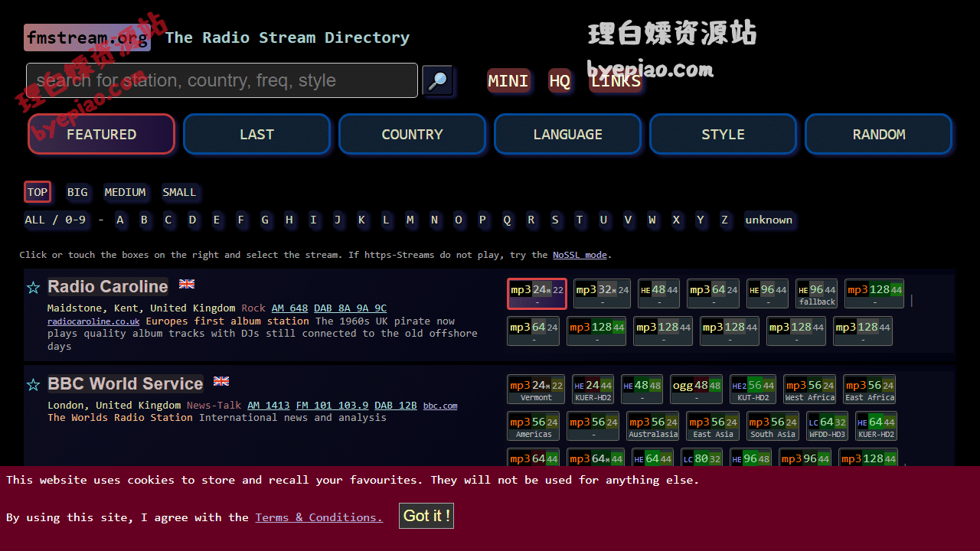Open the NoSSL mode link

580,255
